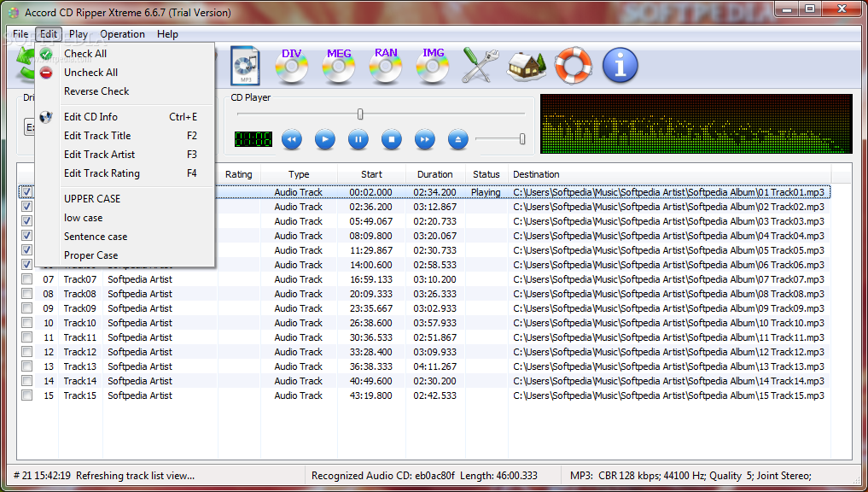Image resolution: width=868 pixels, height=492 pixels.
Task: Click Softpedia Artist in Track07 row
Action: [139, 278]
